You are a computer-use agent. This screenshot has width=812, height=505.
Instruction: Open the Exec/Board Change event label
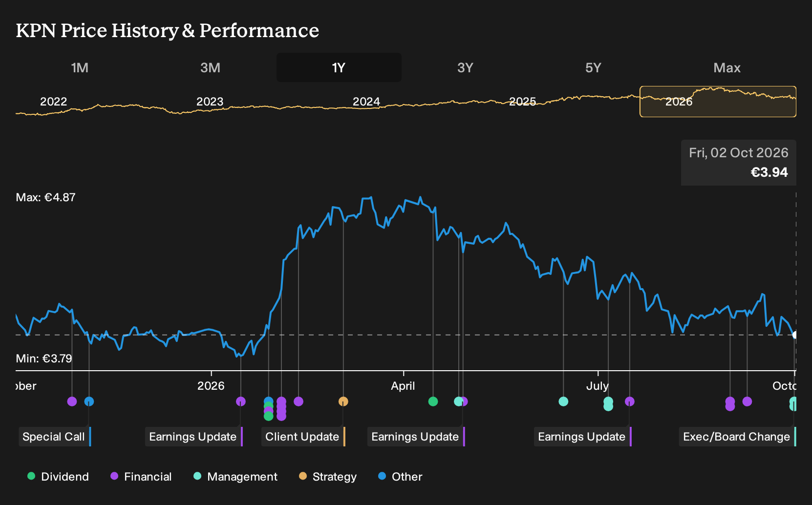pyautogui.click(x=737, y=437)
